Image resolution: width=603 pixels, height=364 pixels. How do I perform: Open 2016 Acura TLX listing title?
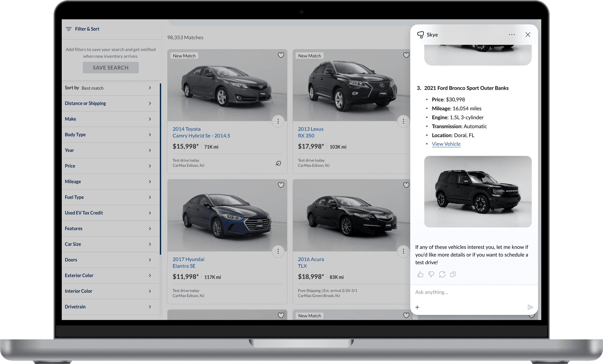pyautogui.click(x=311, y=262)
